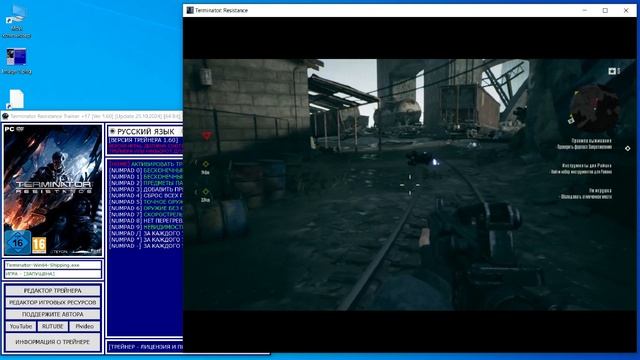Image resolution: width=640 pixels, height=360 pixels.
Task: Click the crosshair at game screen center
Action: (x=410, y=184)
